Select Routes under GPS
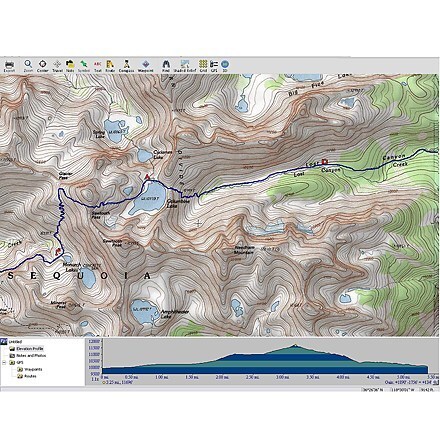 [x=30, y=376]
